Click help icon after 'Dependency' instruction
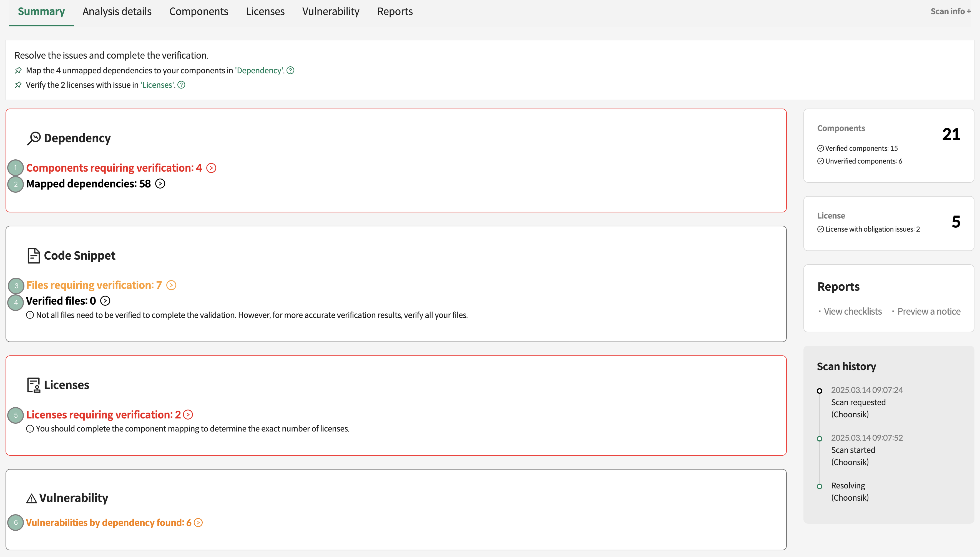The height and width of the screenshot is (557, 980). coord(291,71)
